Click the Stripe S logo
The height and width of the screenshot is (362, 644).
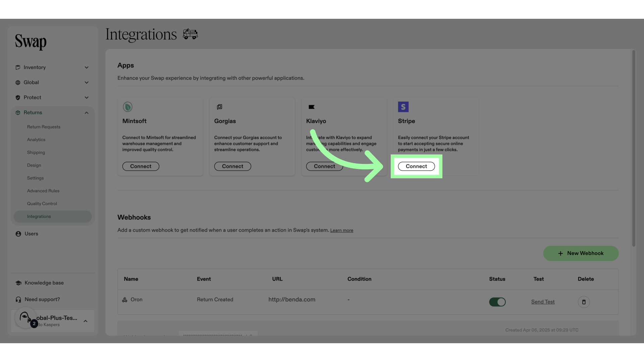[x=403, y=107]
